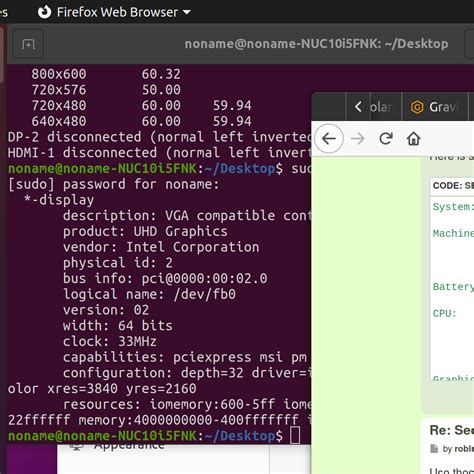The image size is (474, 474).
Task: Select 'version: 02' line
Action: point(106,310)
